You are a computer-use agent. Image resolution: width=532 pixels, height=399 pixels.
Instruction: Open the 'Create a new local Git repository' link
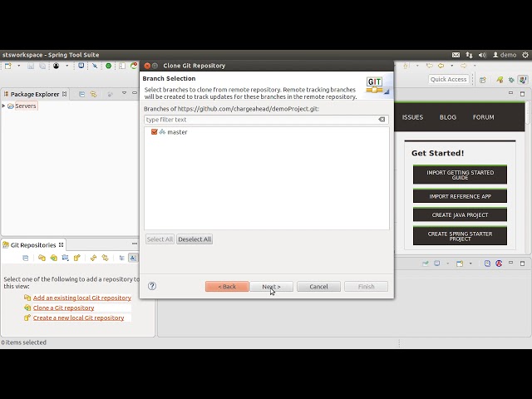pyautogui.click(x=79, y=318)
